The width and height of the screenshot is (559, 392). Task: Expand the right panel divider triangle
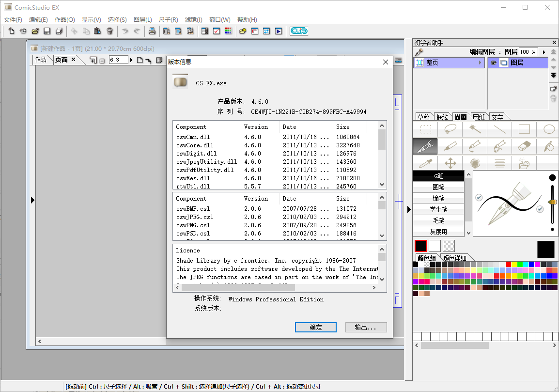point(409,209)
